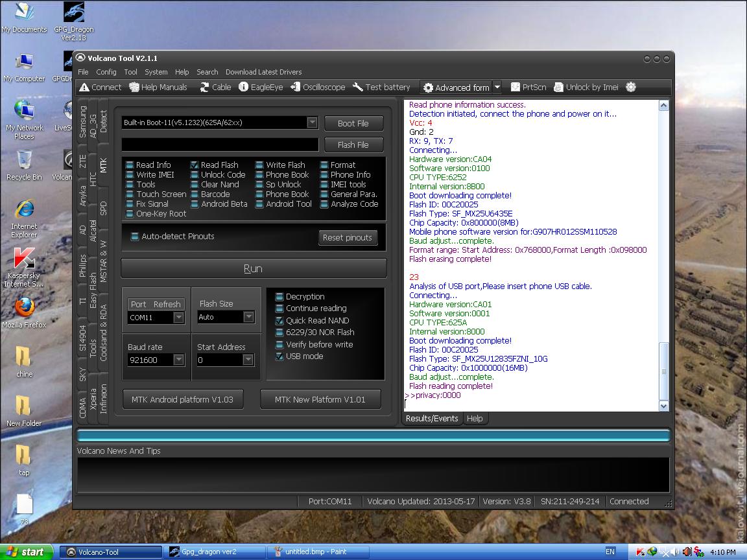
Task: Open the Advanced form dropdown arrow
Action: pyautogui.click(x=497, y=87)
